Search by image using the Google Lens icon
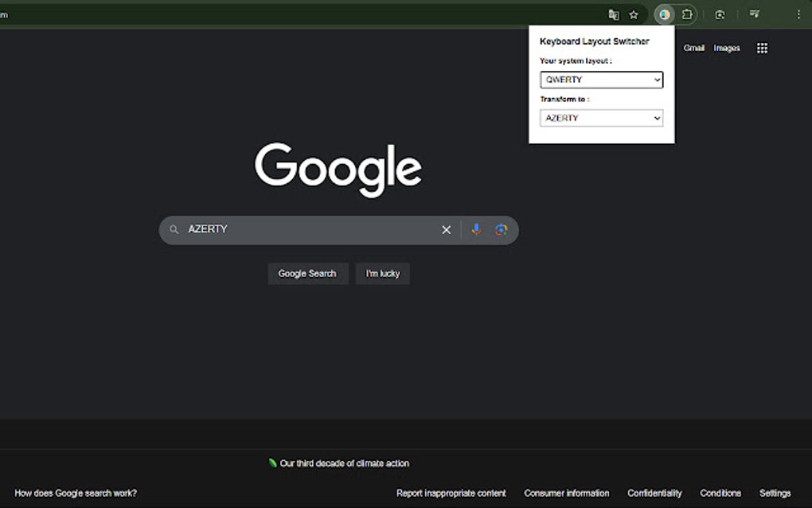 pos(502,229)
